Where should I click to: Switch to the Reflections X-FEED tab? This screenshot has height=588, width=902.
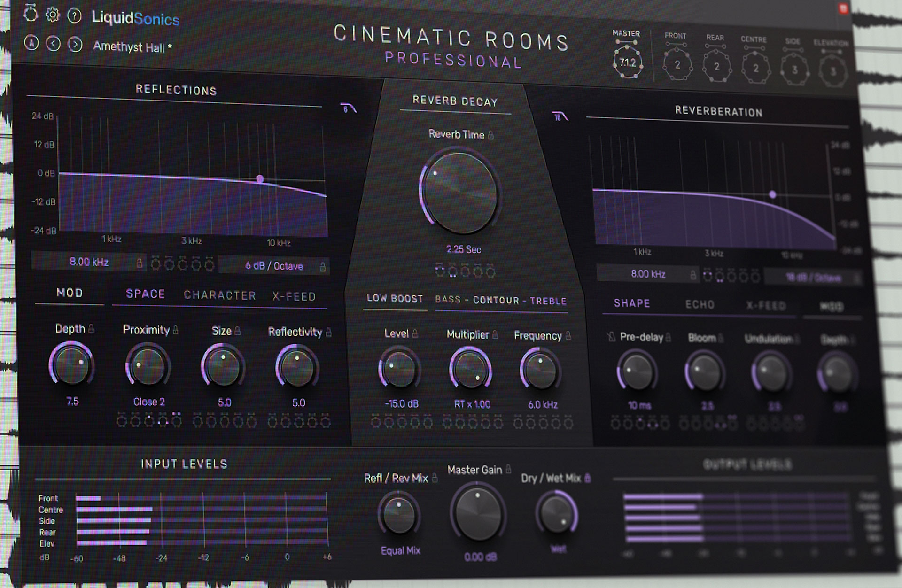click(x=294, y=297)
